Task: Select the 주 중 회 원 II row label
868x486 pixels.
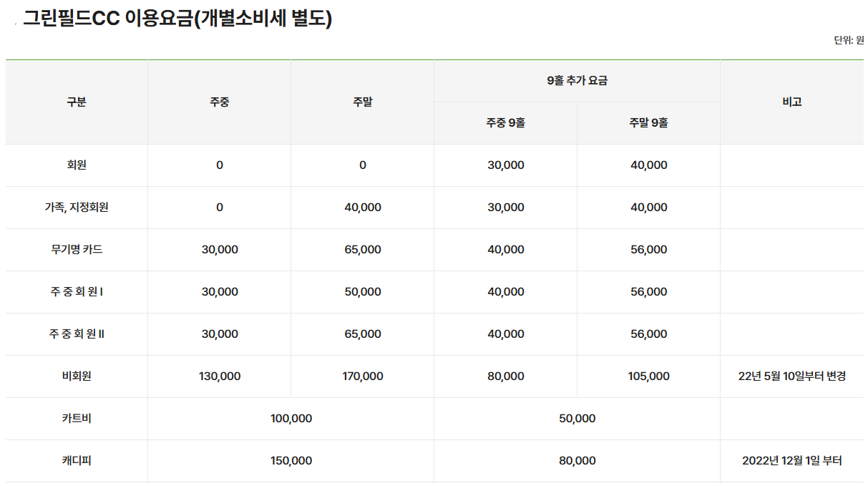Action: [x=77, y=334]
